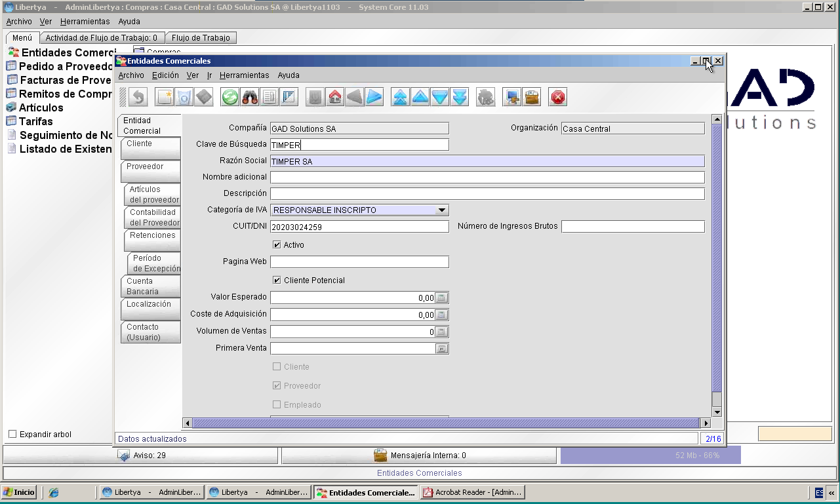Click the Mensajería Interna button
This screenshot has height=504, width=840.
420,456
